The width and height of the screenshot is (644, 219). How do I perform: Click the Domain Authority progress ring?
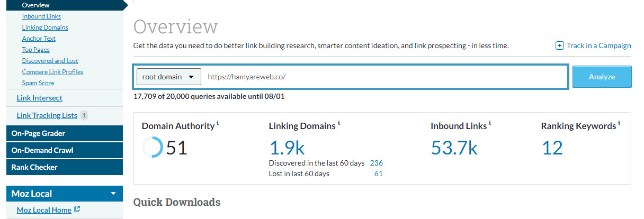[153, 148]
